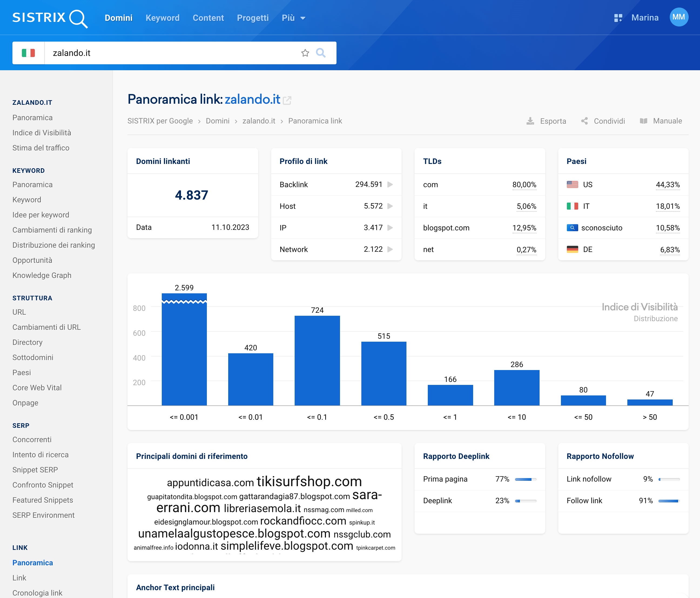700x598 pixels.
Task: Click the <= 0.1 chart bar
Action: pyautogui.click(x=317, y=361)
